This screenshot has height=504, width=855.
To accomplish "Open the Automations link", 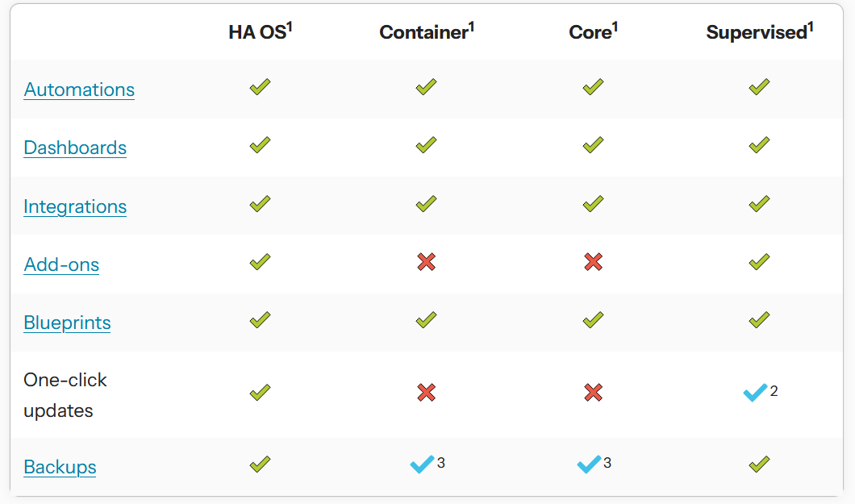I will point(79,90).
